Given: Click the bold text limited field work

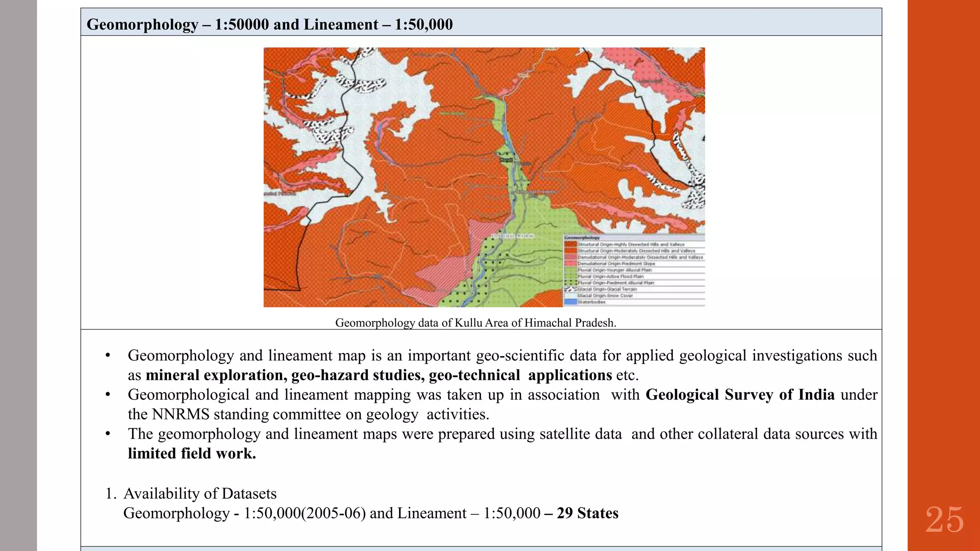Looking at the screenshot, I should (x=192, y=453).
